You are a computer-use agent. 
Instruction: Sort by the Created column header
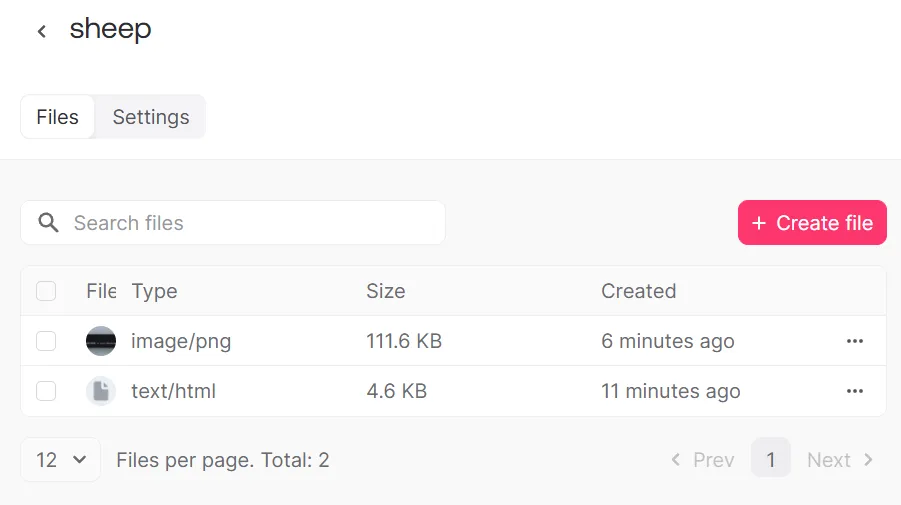point(638,291)
